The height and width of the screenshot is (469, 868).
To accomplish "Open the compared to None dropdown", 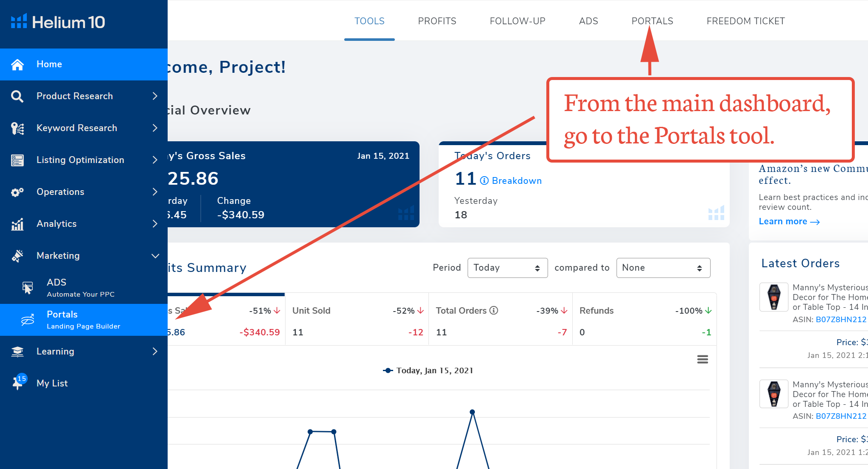I will coord(663,268).
